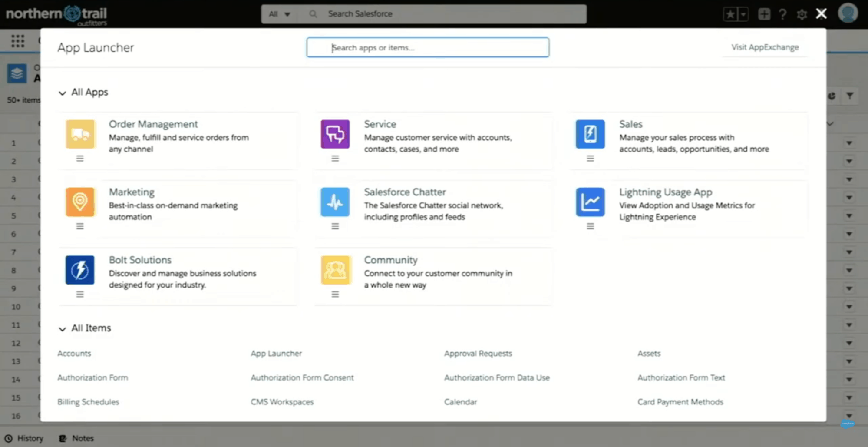
Task: Open the Sales app icon
Action: point(590,134)
